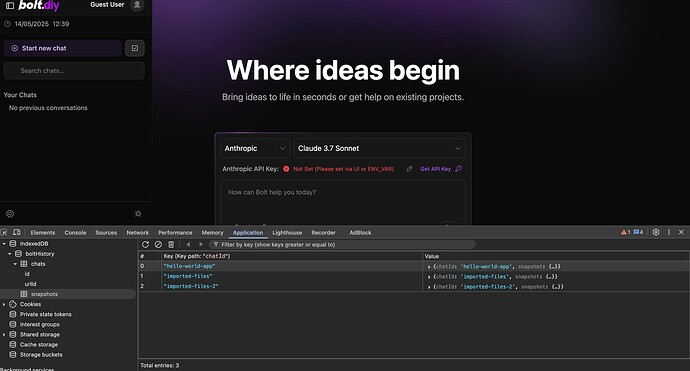Click the DevTools issues count badge
This screenshot has width=690, height=371.
638,232
